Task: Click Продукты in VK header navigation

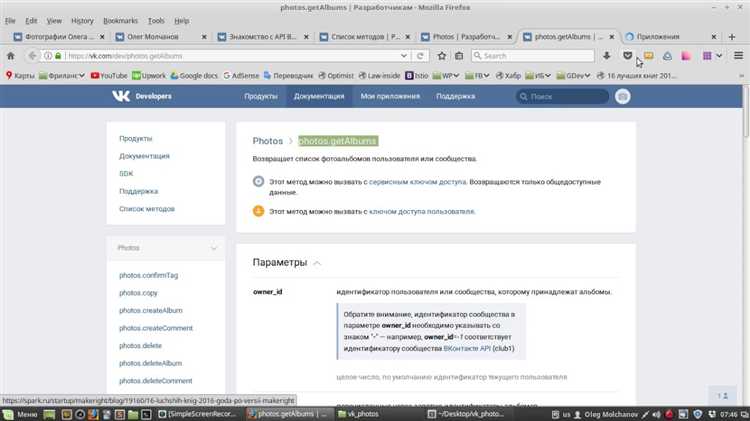Action: (261, 96)
